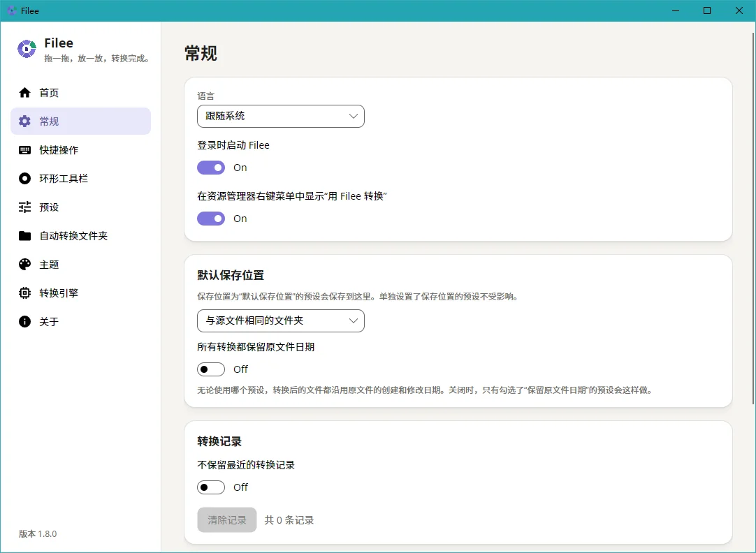Enable 所有转换都保留原文件日期 switch

[x=211, y=369]
